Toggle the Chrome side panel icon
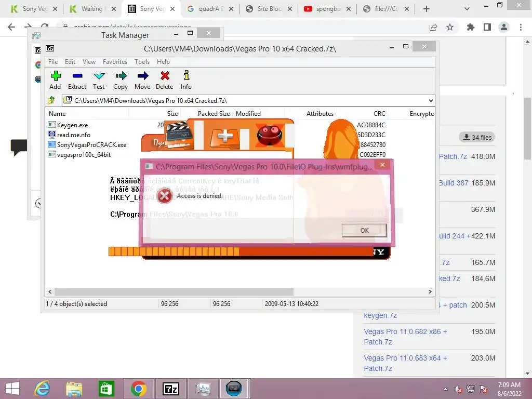The width and height of the screenshot is (532, 399). click(487, 27)
